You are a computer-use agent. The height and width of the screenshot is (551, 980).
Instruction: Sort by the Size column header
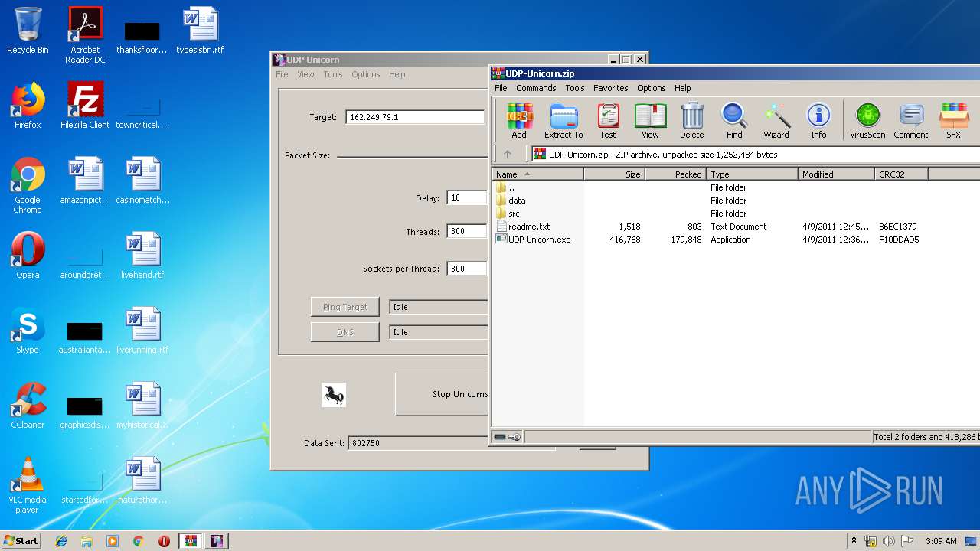(x=615, y=174)
